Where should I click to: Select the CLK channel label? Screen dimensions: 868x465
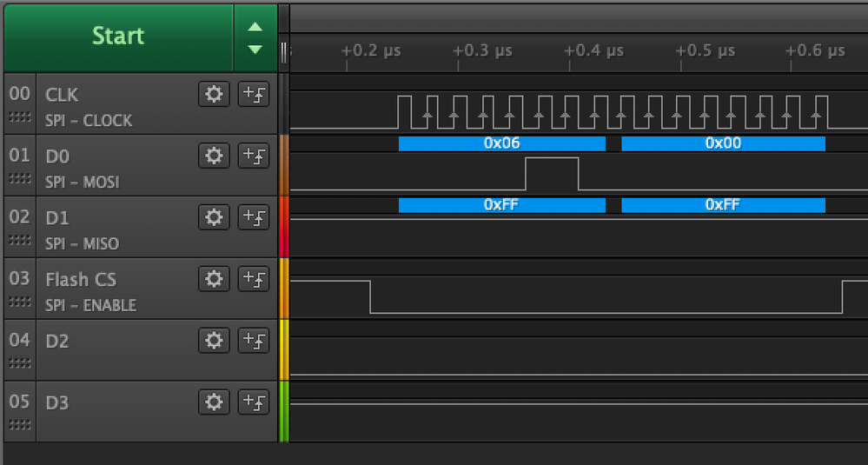pyautogui.click(x=62, y=95)
